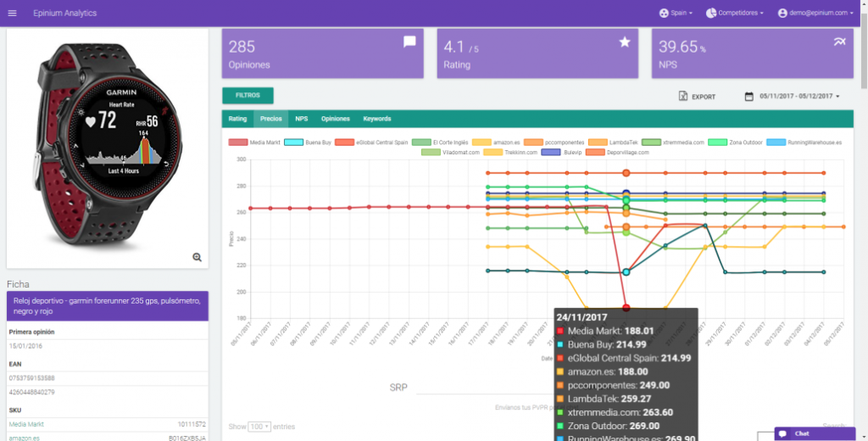This screenshot has height=441, width=868.
Task: Click the trend icon in NPS card
Action: [840, 42]
